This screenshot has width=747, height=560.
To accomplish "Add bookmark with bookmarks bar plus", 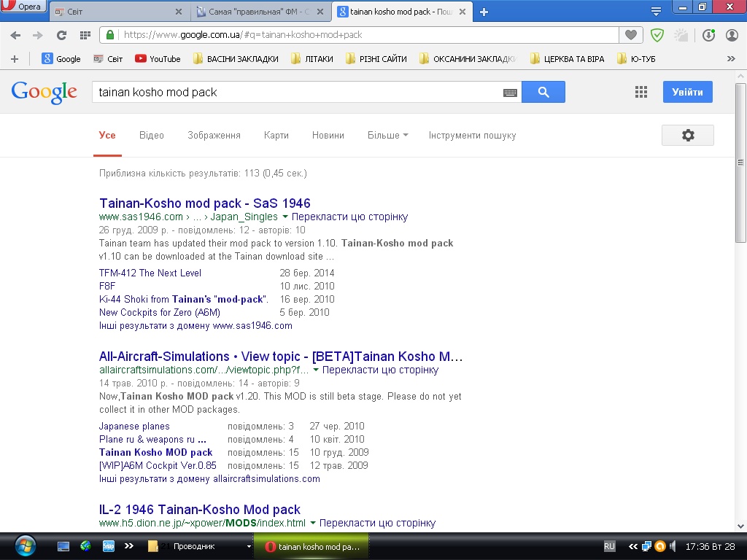I will (x=15, y=59).
